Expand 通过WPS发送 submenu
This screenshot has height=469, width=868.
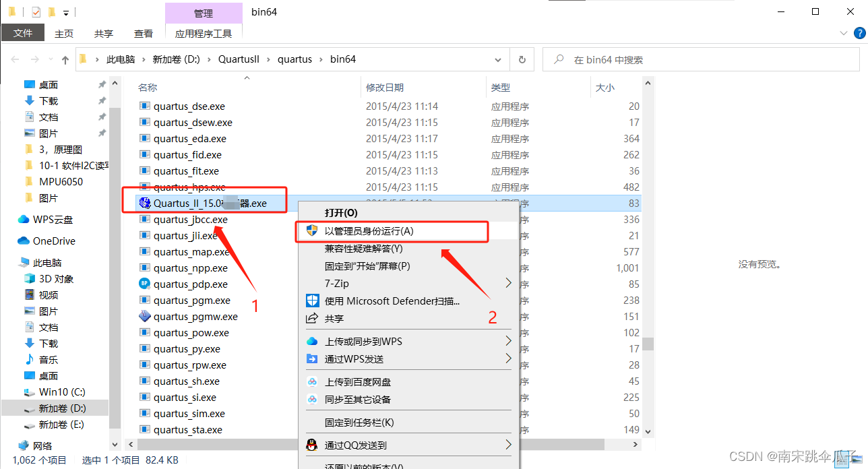[509, 358]
